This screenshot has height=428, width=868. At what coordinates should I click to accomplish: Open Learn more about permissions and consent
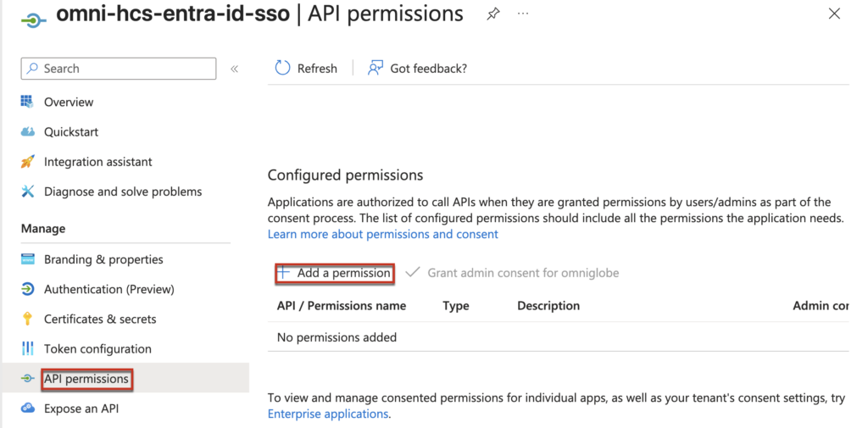click(x=382, y=234)
